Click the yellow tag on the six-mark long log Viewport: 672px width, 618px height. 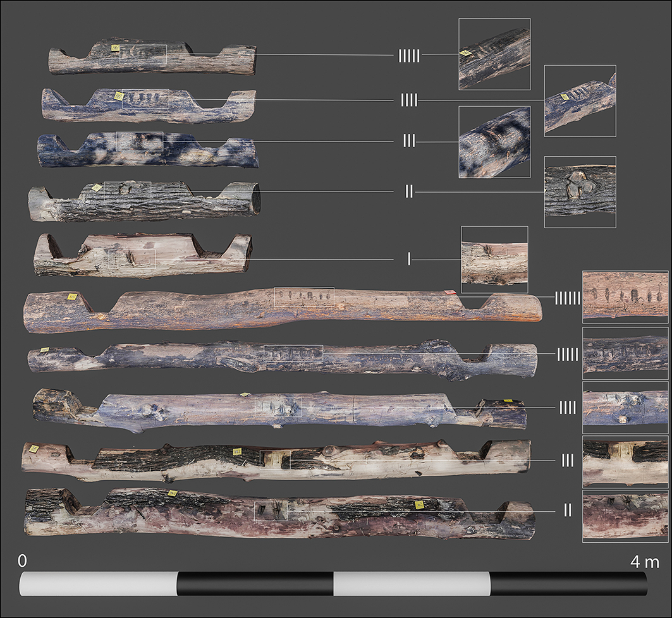coord(72,296)
